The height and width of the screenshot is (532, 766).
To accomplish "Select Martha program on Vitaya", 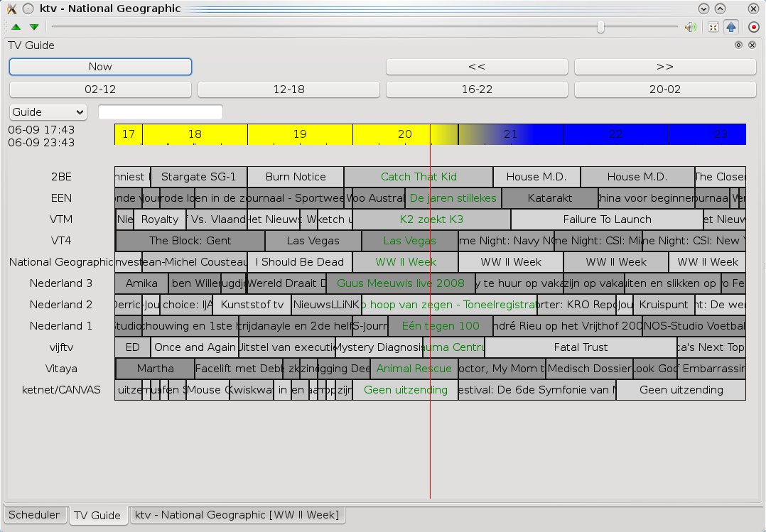I will (155, 369).
